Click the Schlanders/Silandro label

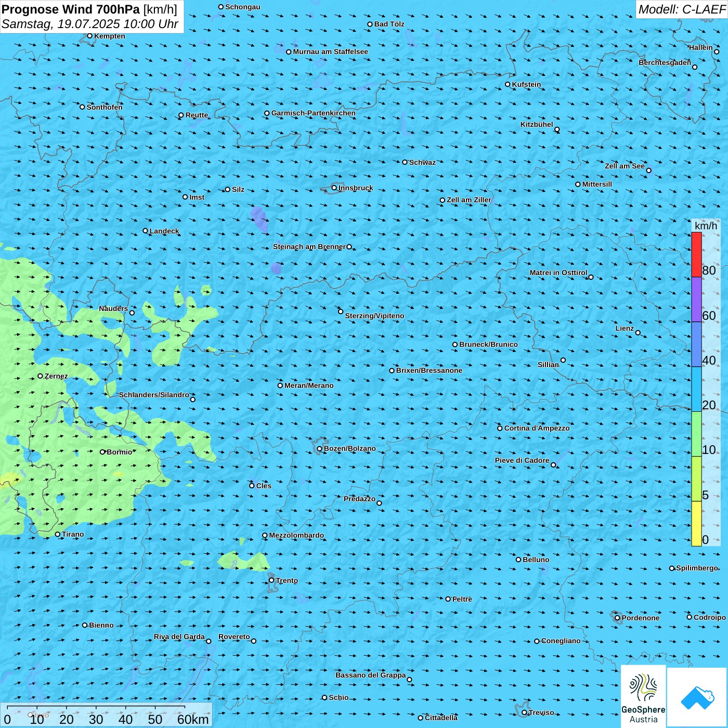pos(154,395)
